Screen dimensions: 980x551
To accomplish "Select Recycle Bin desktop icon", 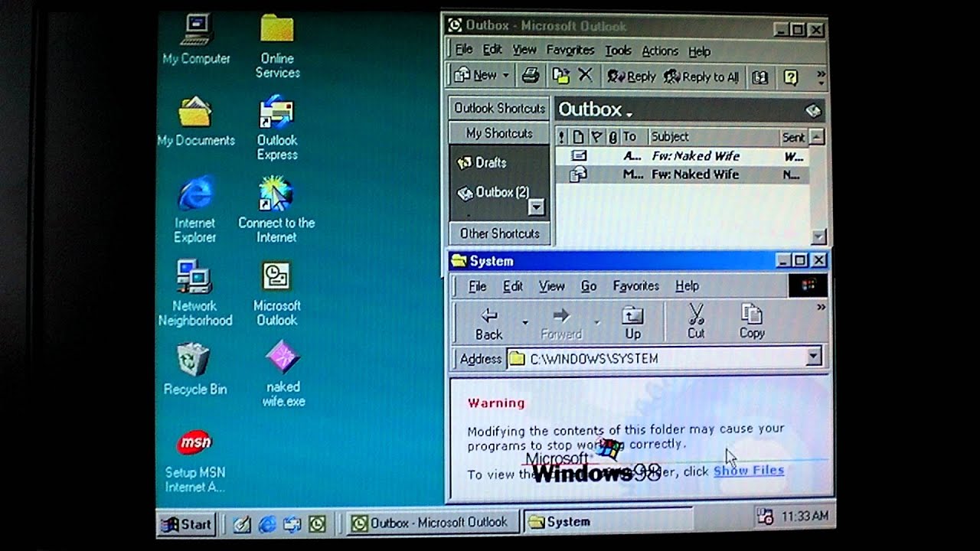I will (195, 369).
